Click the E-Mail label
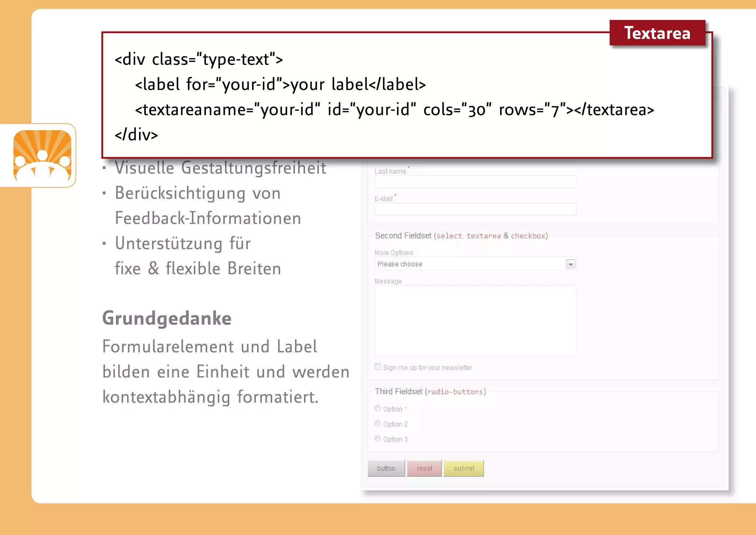The width and height of the screenshot is (756, 535). tap(384, 199)
